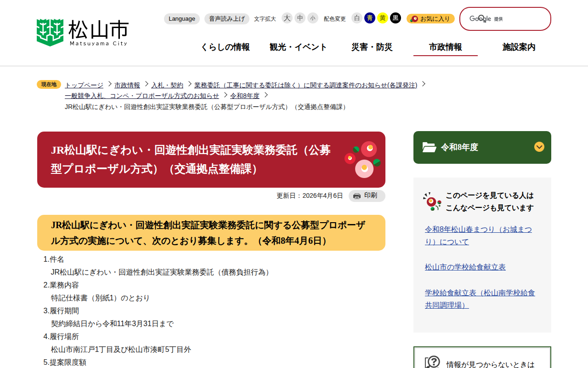This screenshot has width=588, height=368.
Task: Click the page title heading banner
Action: [x=211, y=160]
